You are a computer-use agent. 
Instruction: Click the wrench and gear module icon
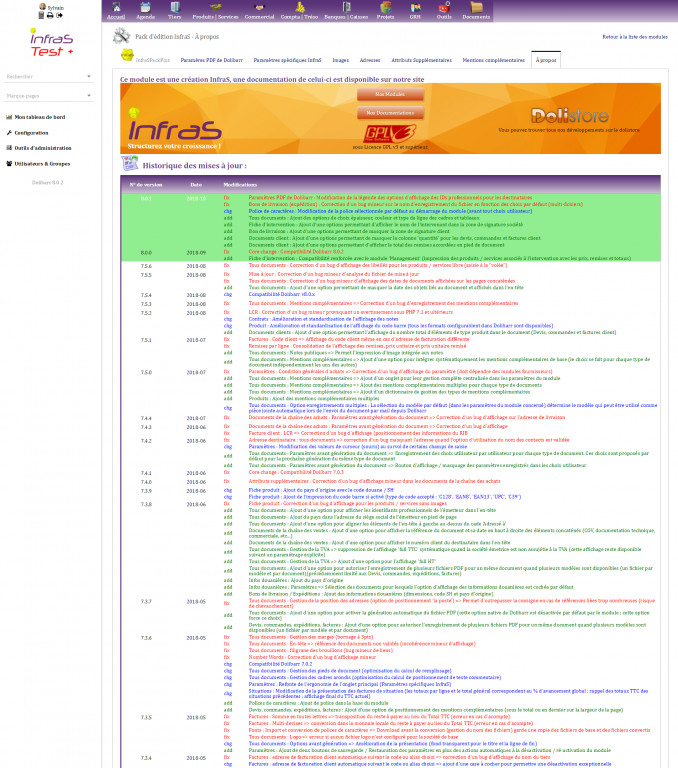pos(121,36)
